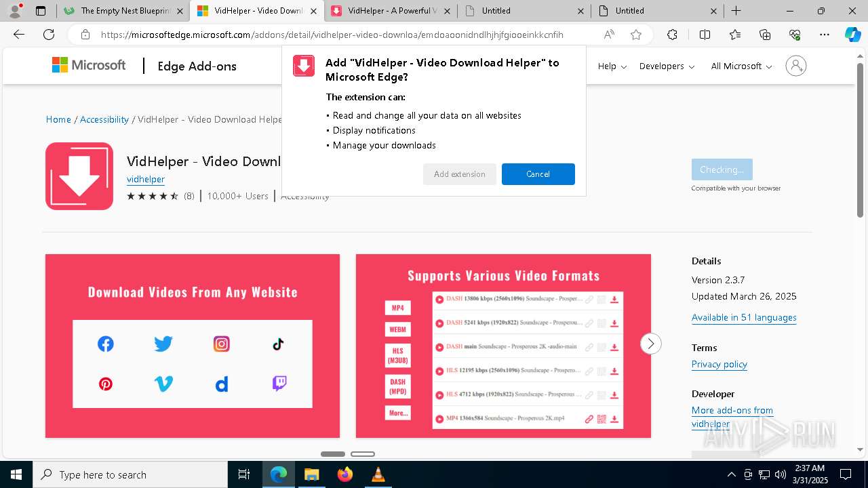
Task: Click the Add extension button
Action: [460, 174]
